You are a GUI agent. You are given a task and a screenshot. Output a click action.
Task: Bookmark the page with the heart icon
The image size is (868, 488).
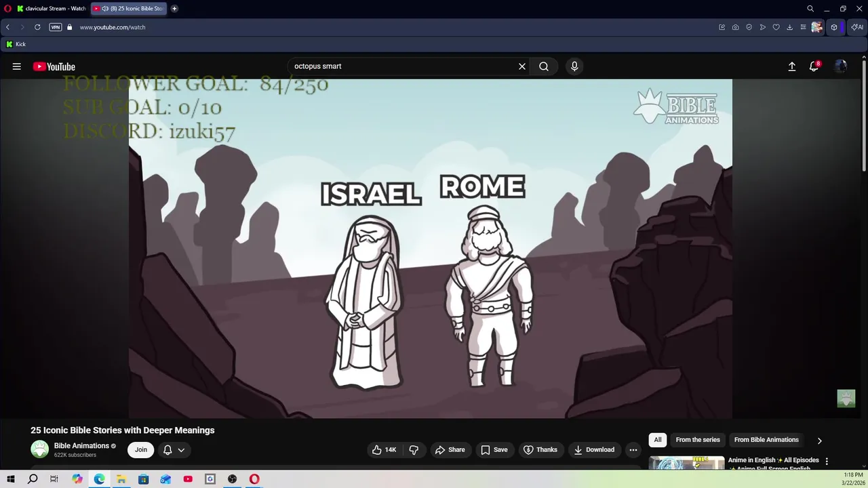tap(776, 27)
